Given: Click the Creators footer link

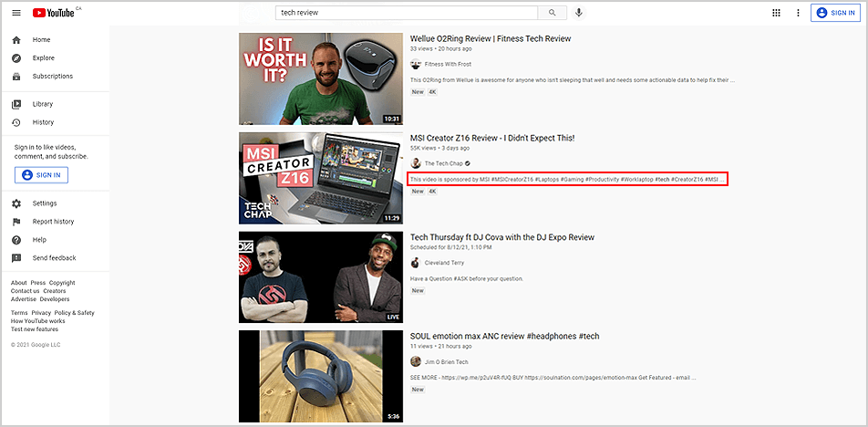Looking at the screenshot, I should click(55, 291).
